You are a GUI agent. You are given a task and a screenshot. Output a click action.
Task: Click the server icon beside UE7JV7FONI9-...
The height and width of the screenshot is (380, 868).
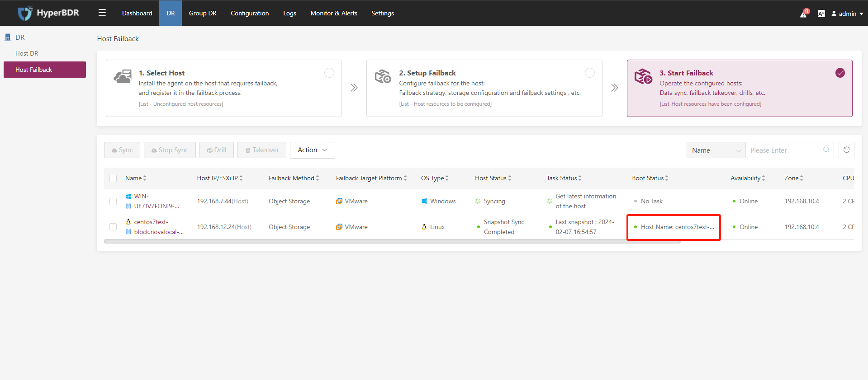pyautogui.click(x=128, y=206)
